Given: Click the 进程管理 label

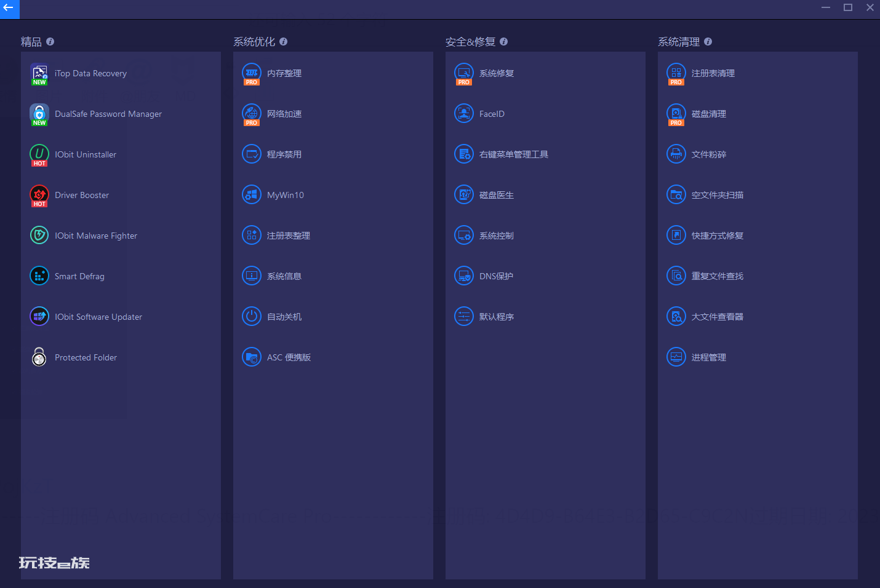Looking at the screenshot, I should 709,357.
